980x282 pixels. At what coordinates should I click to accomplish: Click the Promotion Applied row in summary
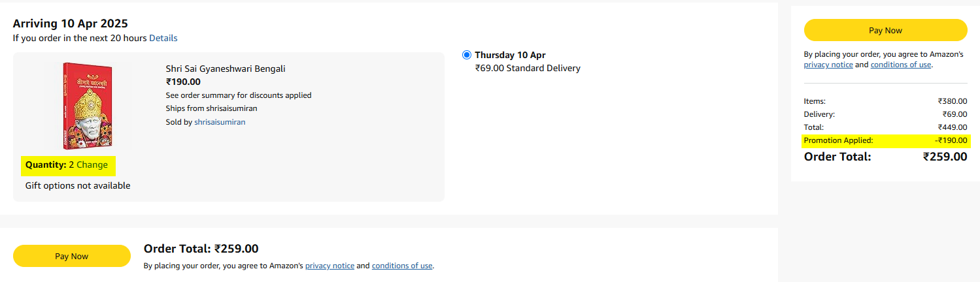coord(886,140)
